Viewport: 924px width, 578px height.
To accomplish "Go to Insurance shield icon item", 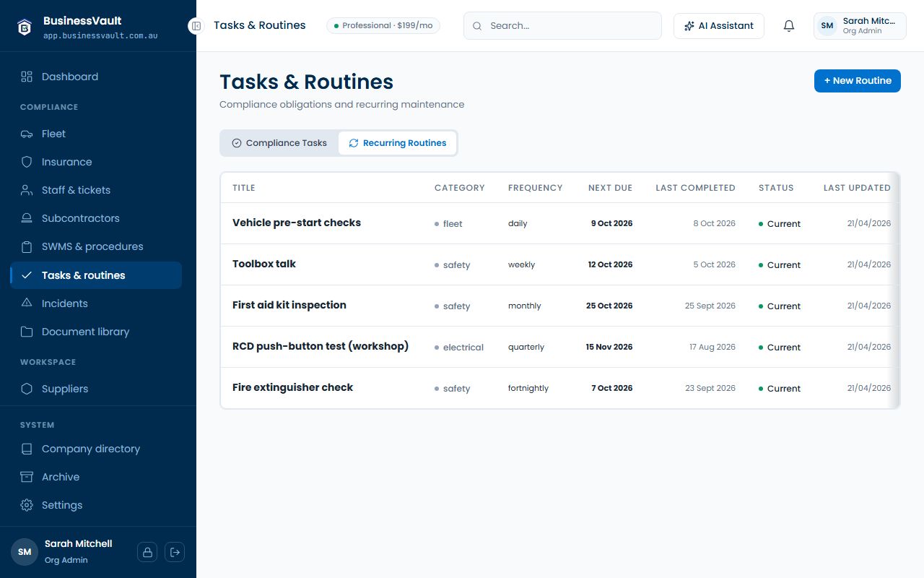I will (x=96, y=162).
